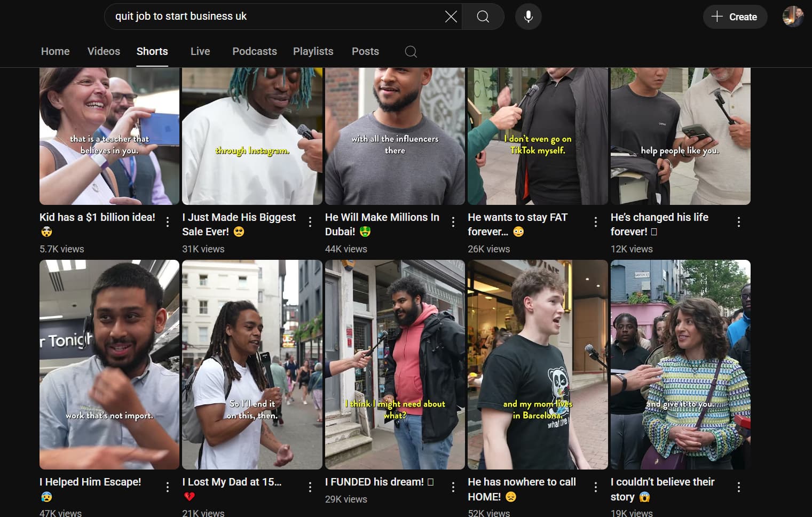Clear the search box with the X icon
Image resolution: width=812 pixels, height=517 pixels.
pos(451,17)
